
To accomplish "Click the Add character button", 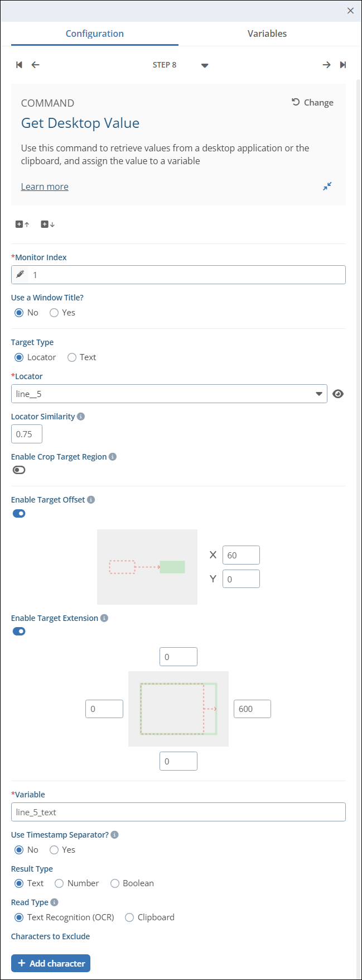I will click(x=51, y=963).
